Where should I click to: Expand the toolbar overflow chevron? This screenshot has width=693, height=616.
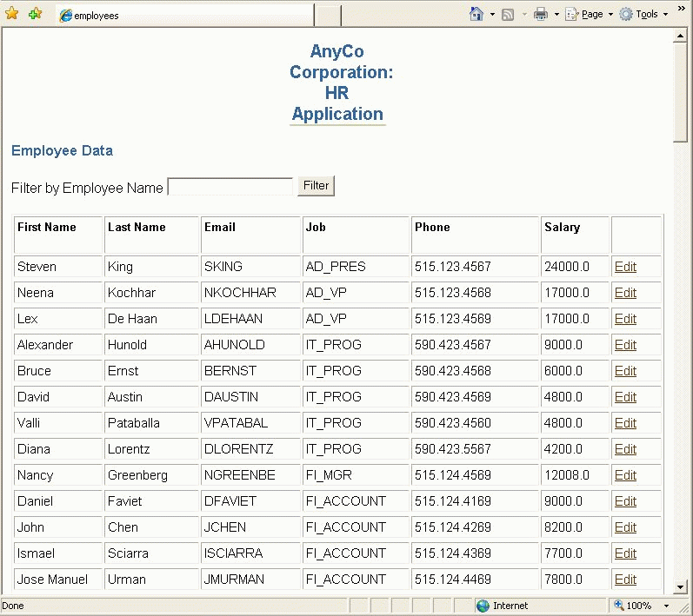pos(681,8)
